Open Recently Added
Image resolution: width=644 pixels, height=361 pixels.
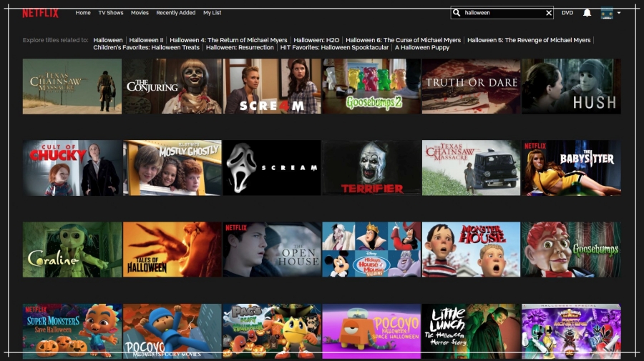[176, 13]
